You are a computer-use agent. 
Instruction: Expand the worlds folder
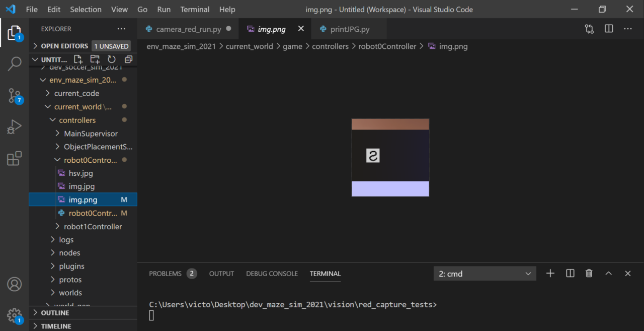[x=70, y=293]
